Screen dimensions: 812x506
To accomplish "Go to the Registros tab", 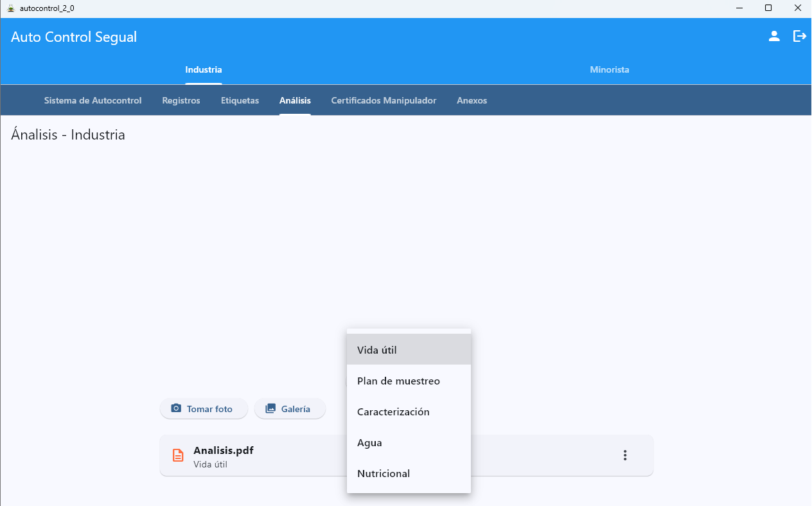I will [x=181, y=100].
